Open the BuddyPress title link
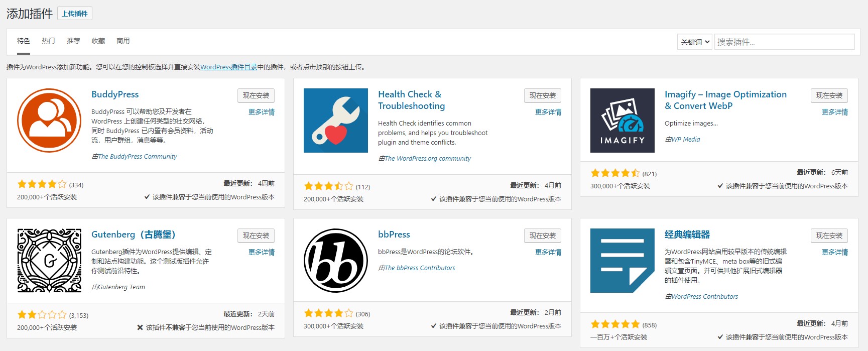 [x=115, y=94]
